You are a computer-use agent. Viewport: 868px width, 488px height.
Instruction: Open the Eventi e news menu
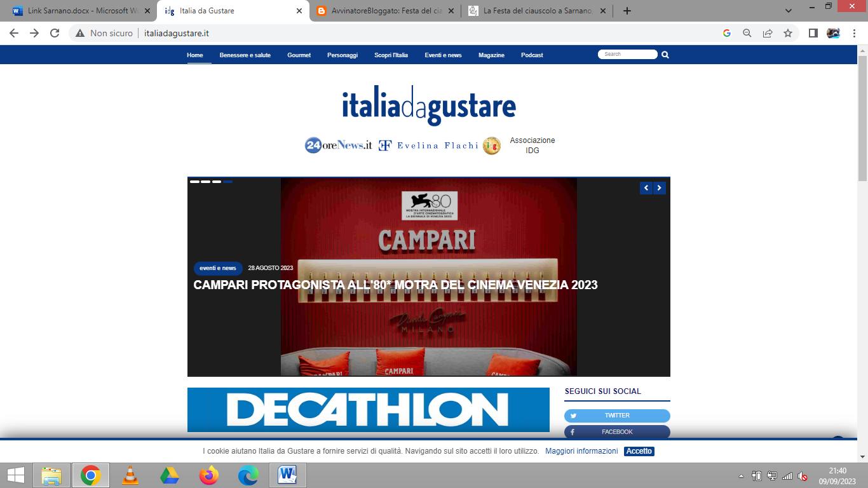pos(443,55)
